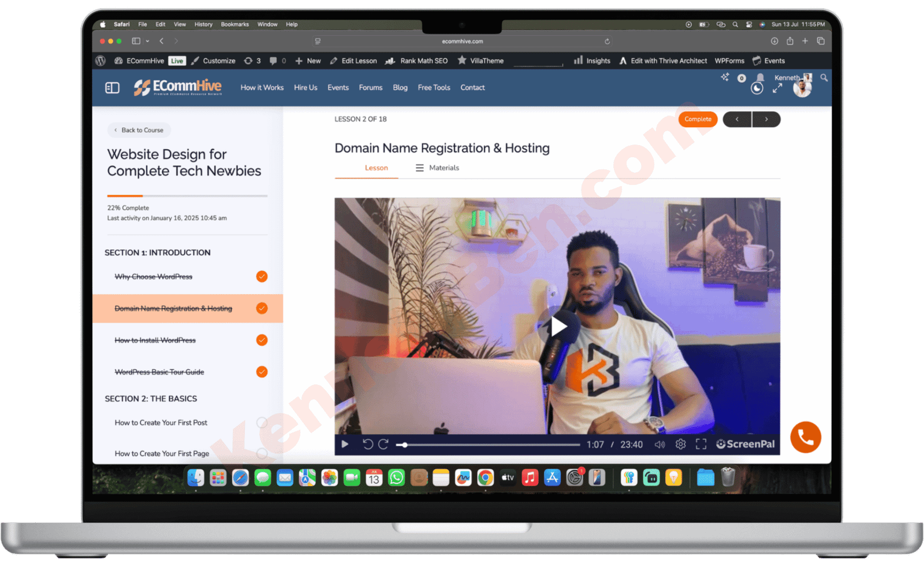
Task: Go to previous lesson with the left arrow
Action: pos(737,119)
